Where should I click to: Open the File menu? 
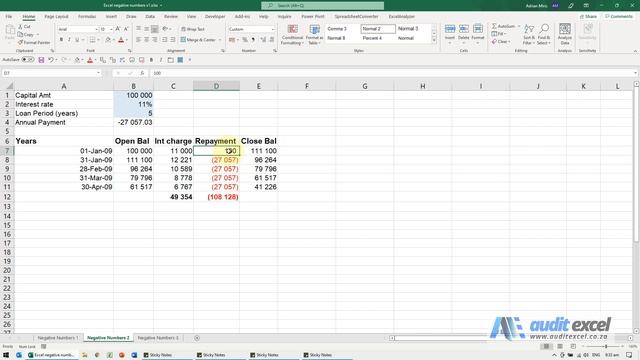(9, 17)
